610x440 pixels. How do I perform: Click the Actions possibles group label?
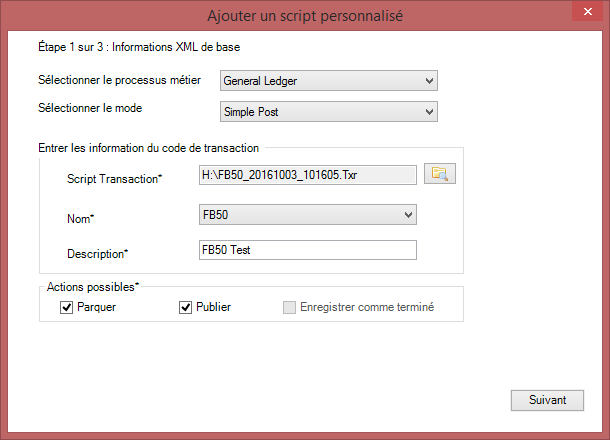[93, 287]
